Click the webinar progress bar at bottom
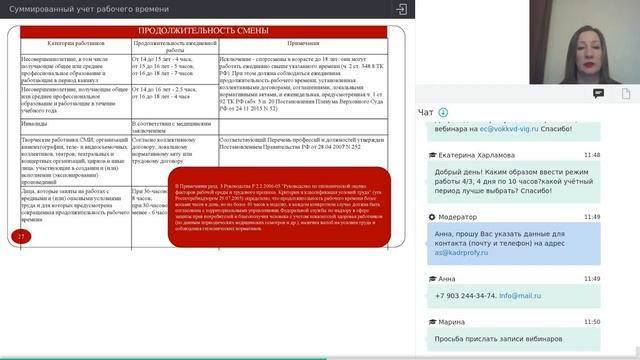This screenshot has width=640, height=360. coord(320,358)
